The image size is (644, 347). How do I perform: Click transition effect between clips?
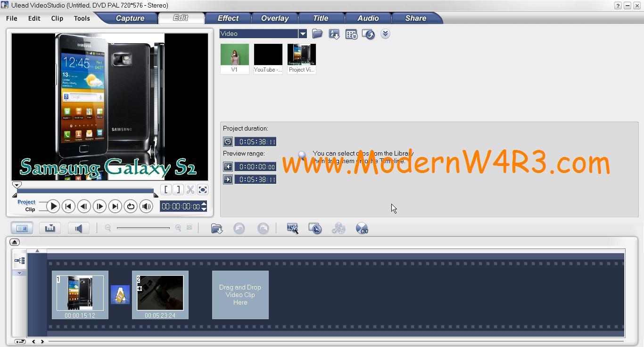[120, 295]
